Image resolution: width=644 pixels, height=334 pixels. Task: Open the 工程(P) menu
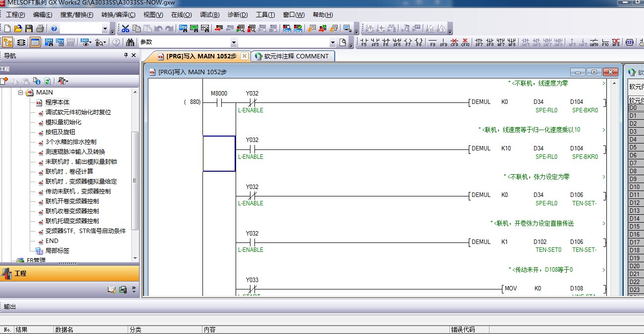click(15, 15)
